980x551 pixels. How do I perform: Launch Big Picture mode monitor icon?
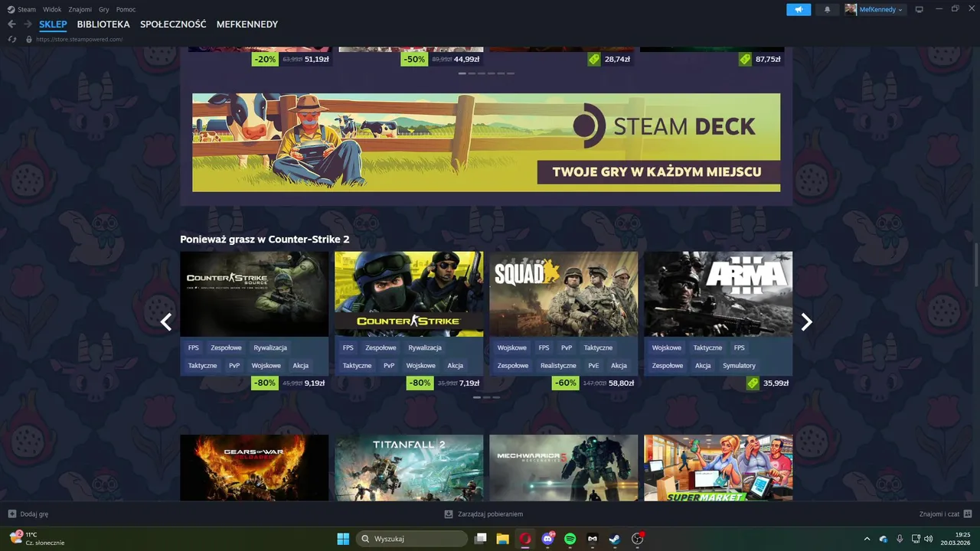pyautogui.click(x=920, y=9)
